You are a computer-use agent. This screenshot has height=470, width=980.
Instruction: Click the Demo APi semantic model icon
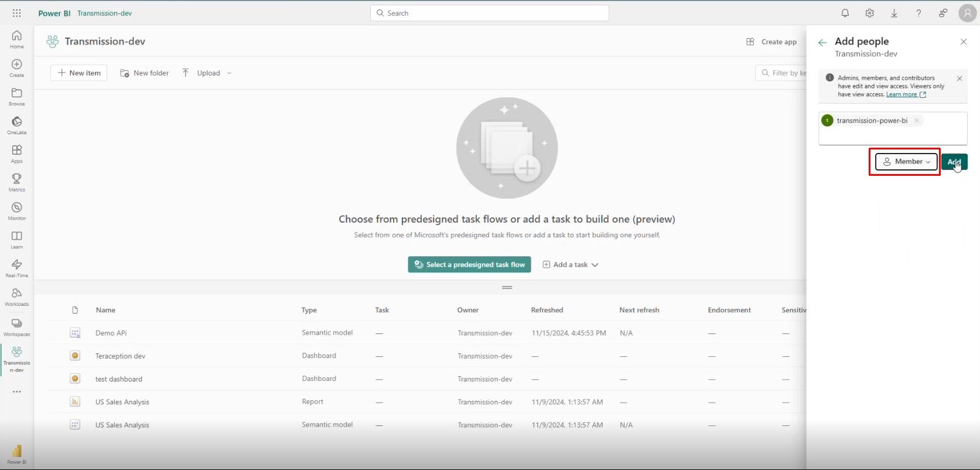75,333
